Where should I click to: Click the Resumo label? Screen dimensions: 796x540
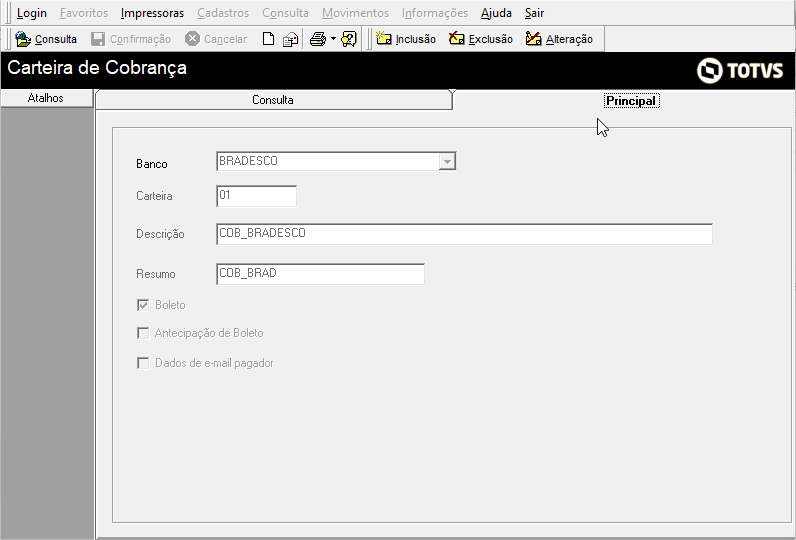pos(155,274)
